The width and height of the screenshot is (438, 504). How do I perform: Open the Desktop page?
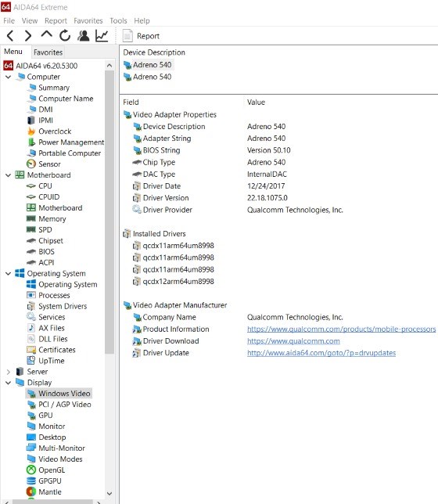(46, 437)
